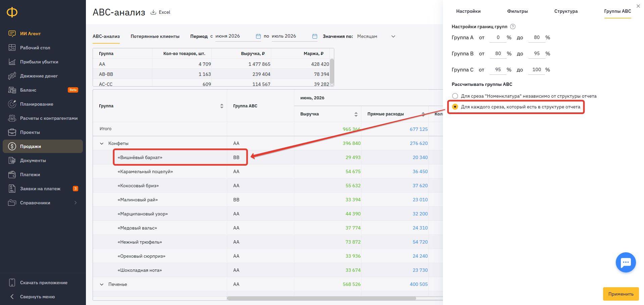644x305 pixels.
Task: Open the support chat bubble
Action: coord(626,262)
